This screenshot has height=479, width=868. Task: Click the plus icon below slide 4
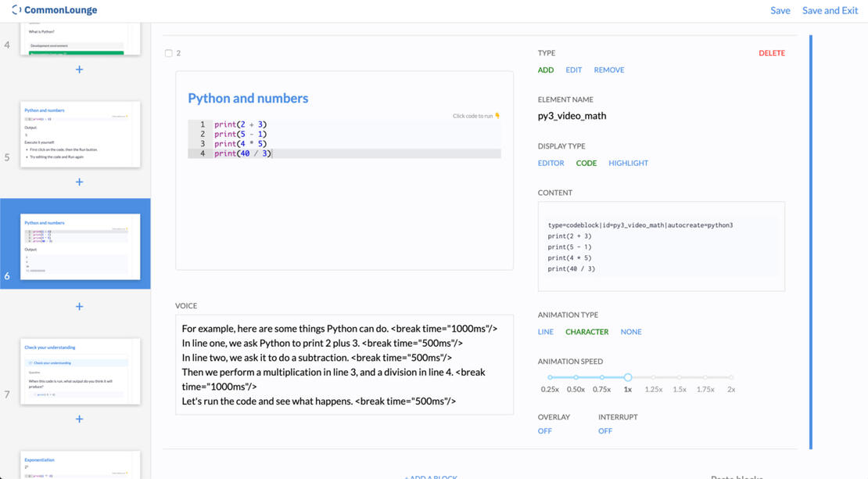coord(79,70)
